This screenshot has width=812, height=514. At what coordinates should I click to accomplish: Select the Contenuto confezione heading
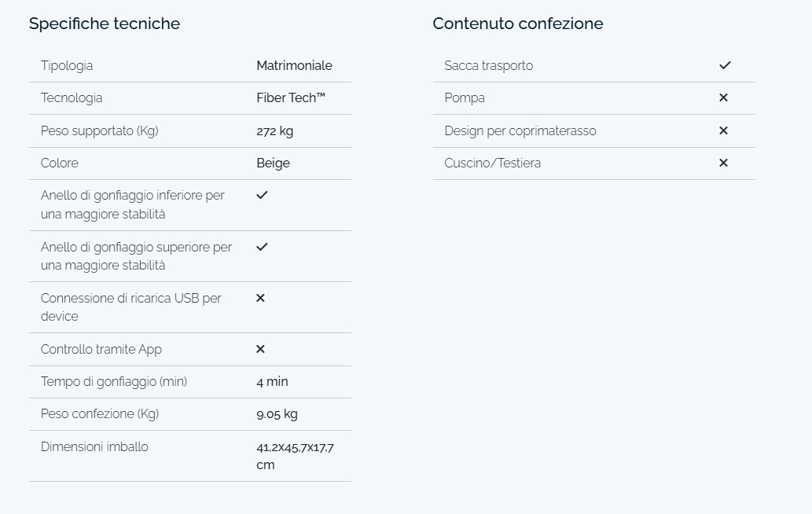pyautogui.click(x=518, y=24)
